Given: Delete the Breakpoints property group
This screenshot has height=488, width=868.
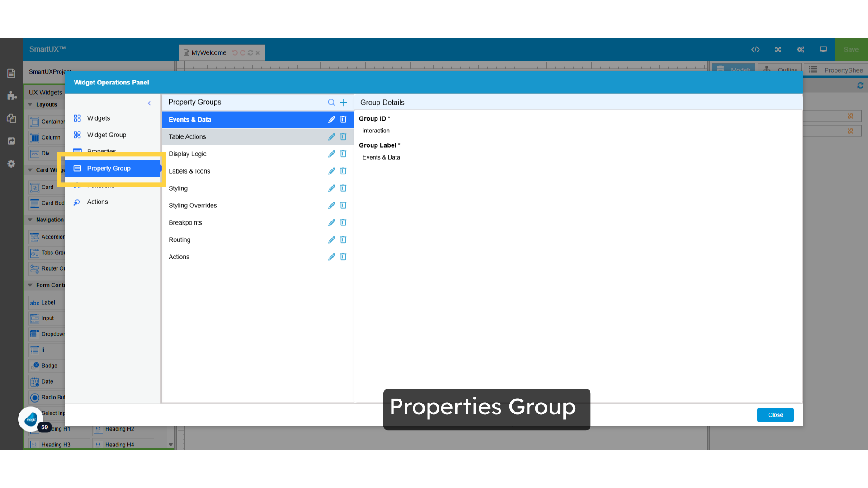Looking at the screenshot, I should (x=344, y=222).
